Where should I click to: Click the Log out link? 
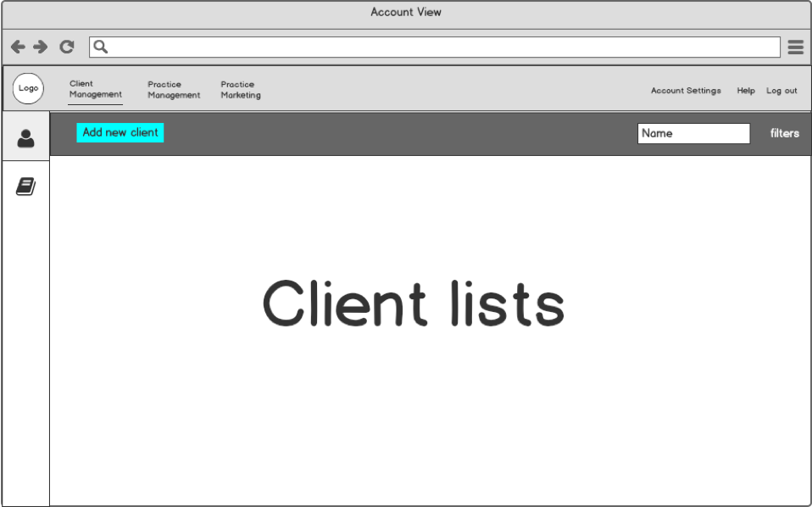(781, 90)
